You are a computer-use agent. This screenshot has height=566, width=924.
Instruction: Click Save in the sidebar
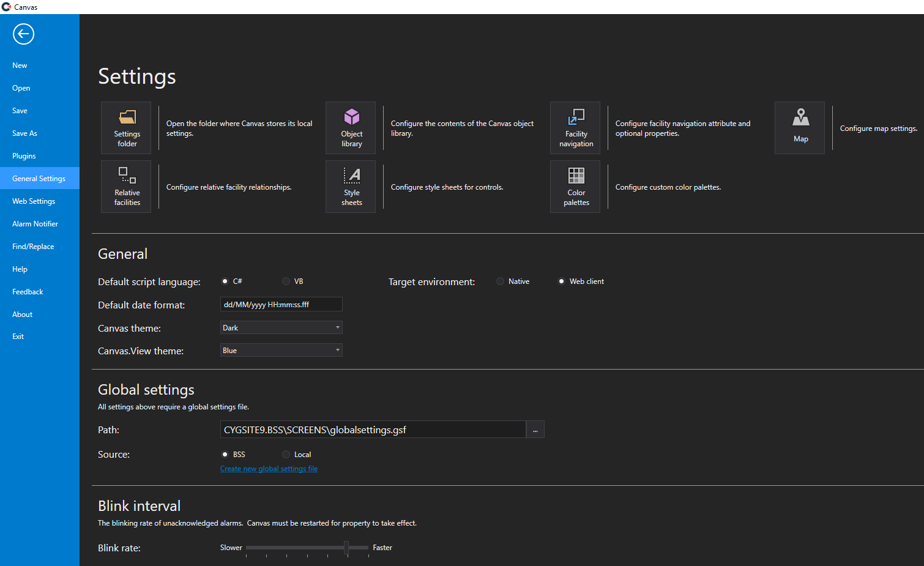point(40,111)
